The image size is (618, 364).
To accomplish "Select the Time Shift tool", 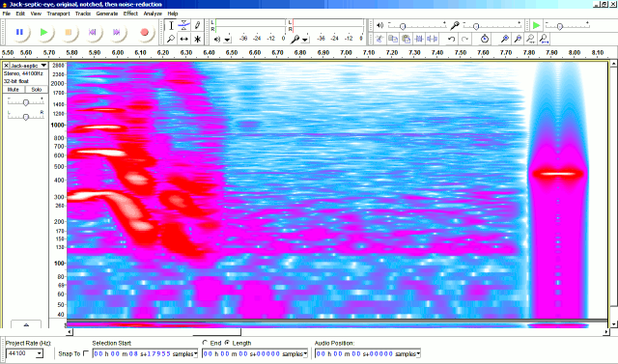I will [183, 39].
